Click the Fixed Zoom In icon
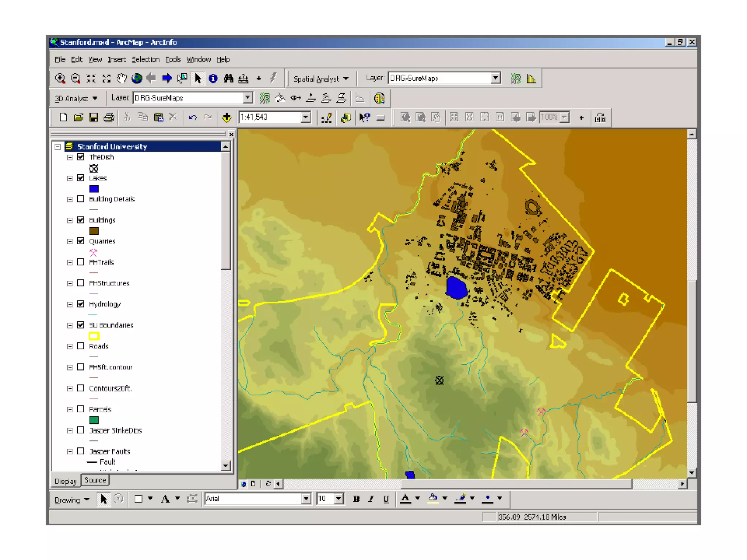 tap(91, 78)
